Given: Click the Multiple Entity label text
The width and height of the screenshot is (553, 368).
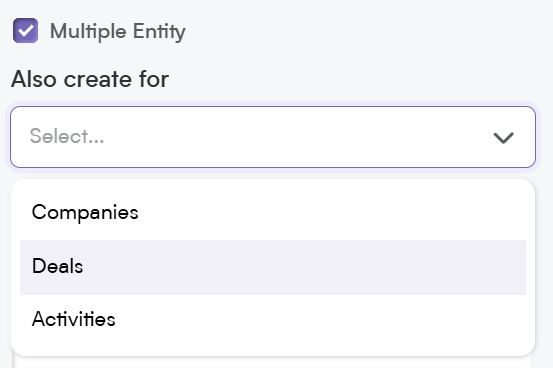Looking at the screenshot, I should [117, 31].
